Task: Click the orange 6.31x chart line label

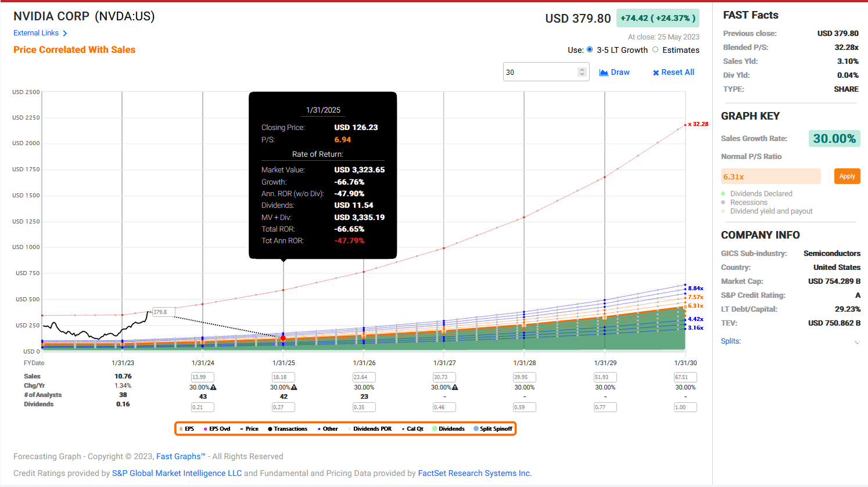Action: coord(695,306)
